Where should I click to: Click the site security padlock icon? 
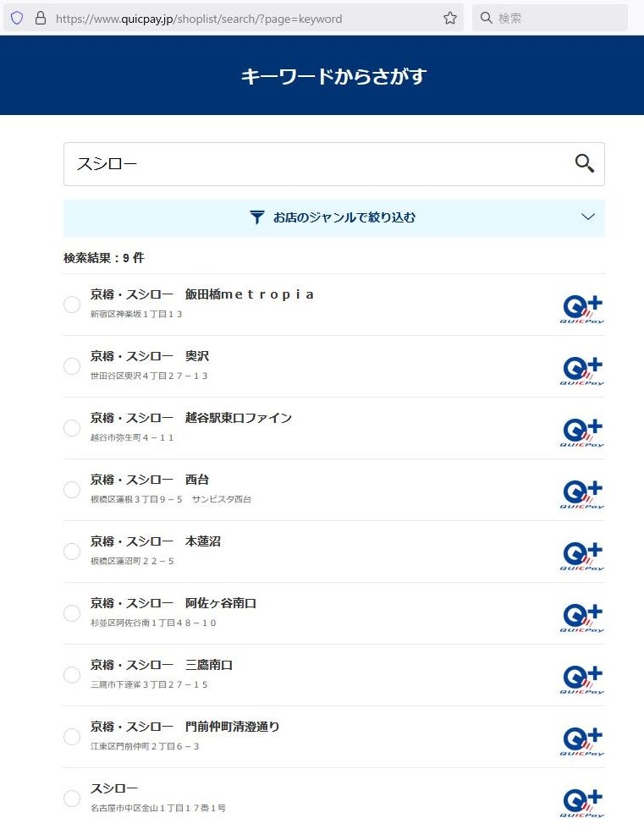[40, 19]
